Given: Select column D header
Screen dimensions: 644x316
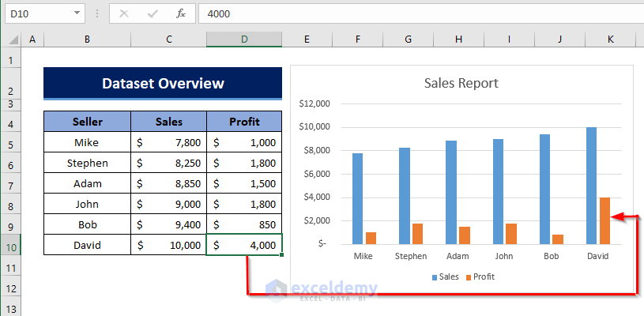Looking at the screenshot, I should pos(244,39).
